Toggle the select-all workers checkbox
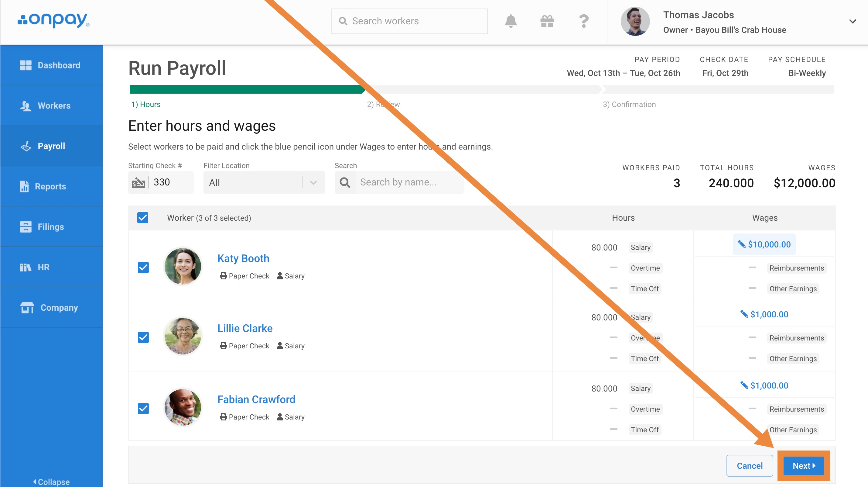The image size is (868, 487). pos(143,218)
